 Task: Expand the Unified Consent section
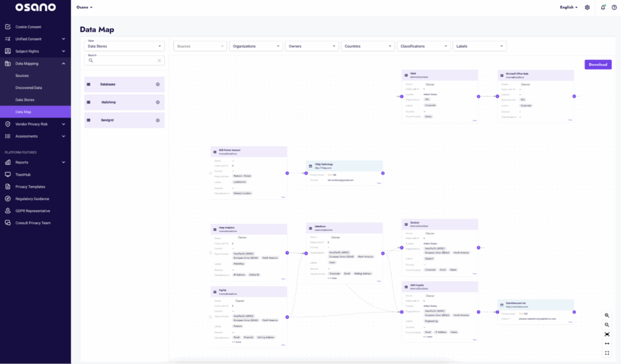point(63,39)
